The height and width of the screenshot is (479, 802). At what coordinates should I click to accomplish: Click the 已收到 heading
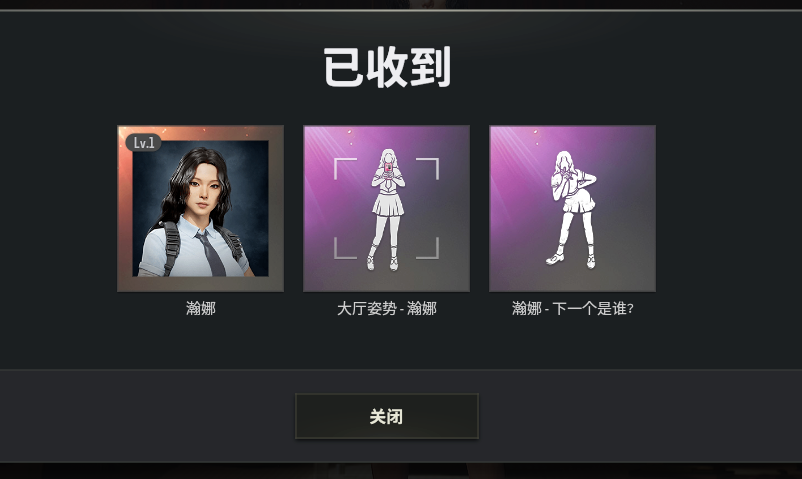coord(387,67)
